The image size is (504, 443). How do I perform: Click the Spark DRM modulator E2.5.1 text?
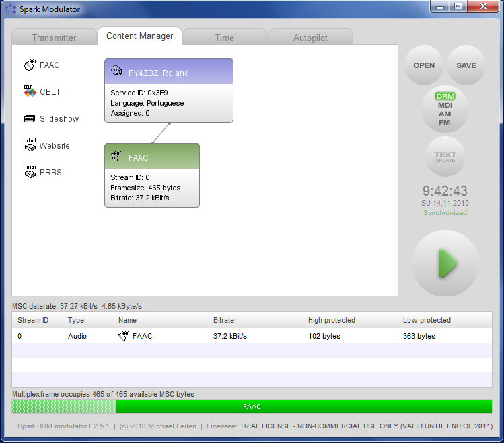(63, 426)
